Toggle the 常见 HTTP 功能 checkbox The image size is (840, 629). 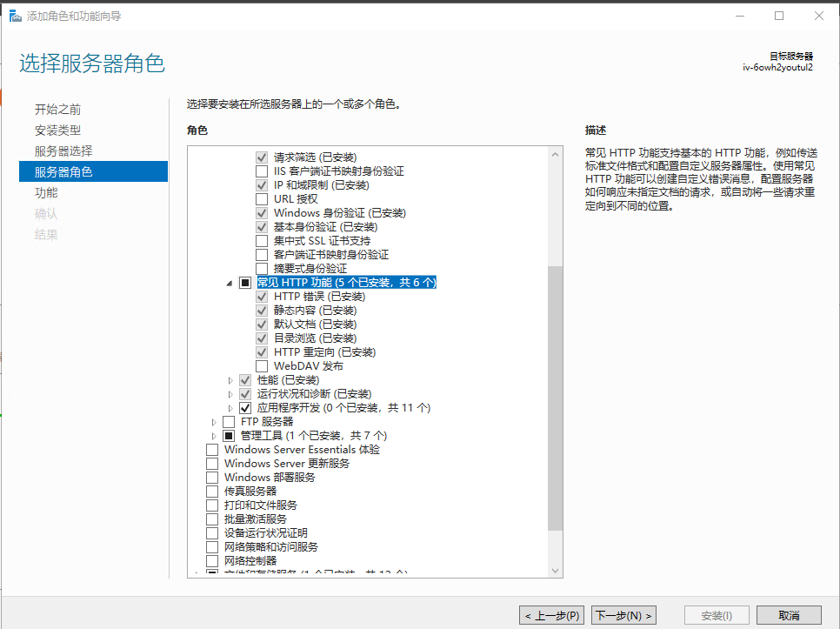pyautogui.click(x=245, y=283)
